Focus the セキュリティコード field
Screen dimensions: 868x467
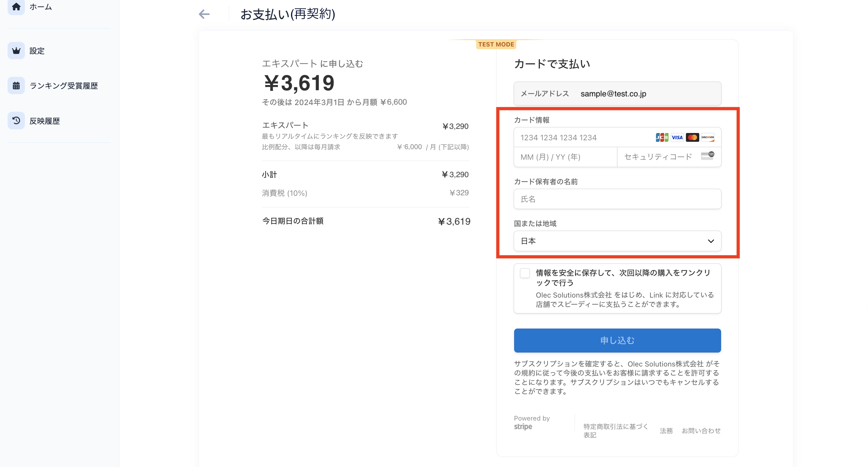(669, 157)
